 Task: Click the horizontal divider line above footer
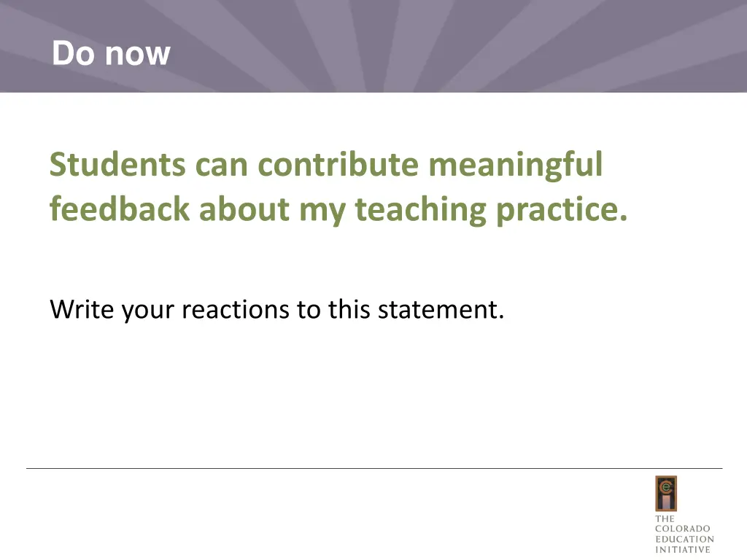pos(374,468)
